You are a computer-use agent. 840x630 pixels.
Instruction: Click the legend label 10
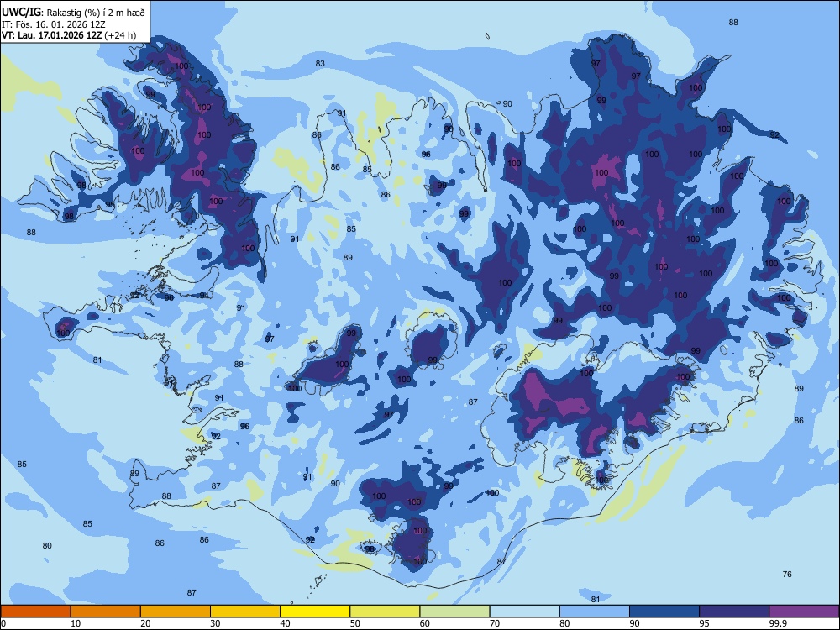[x=76, y=623]
